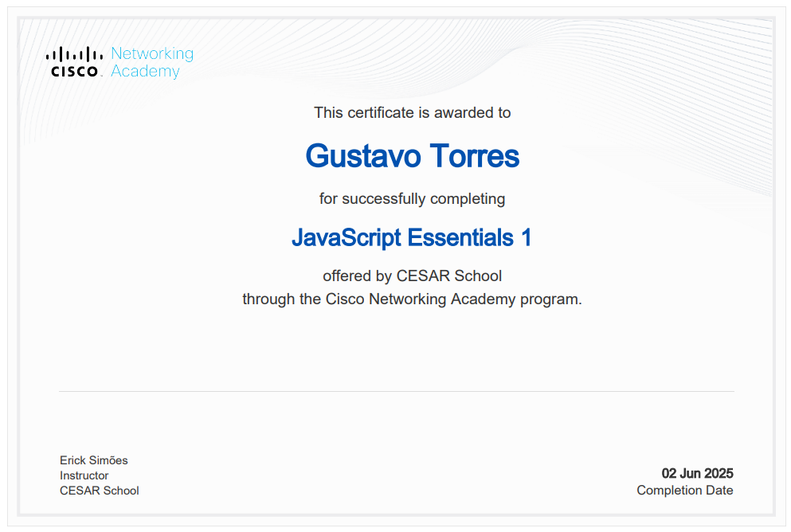
Task: Click the line "offered by CESAR School"
Action: 412,276
